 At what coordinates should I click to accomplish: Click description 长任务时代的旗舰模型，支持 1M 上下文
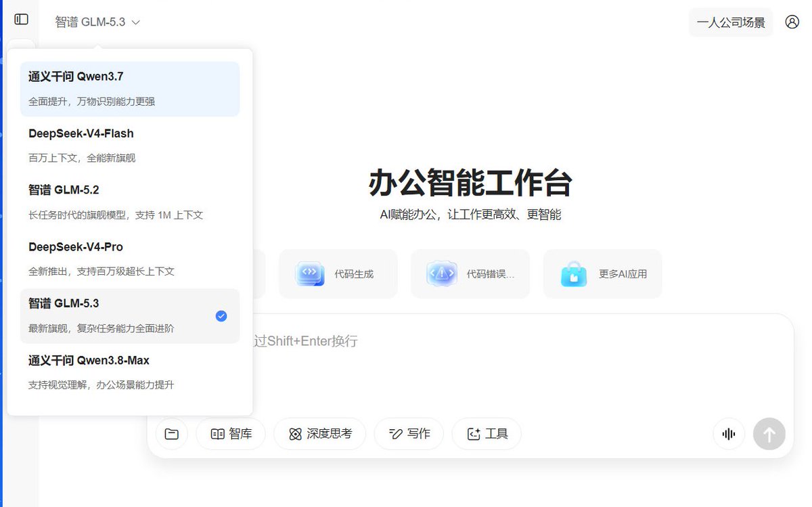pos(116,215)
